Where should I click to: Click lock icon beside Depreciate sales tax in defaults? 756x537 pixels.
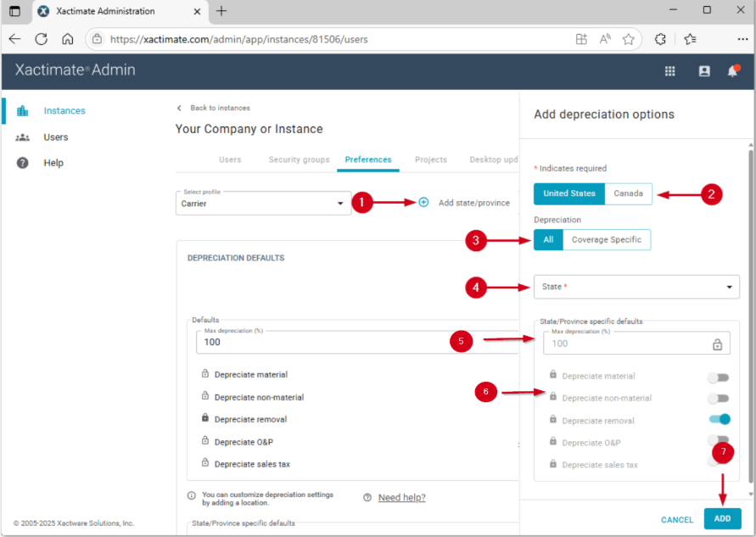click(x=205, y=462)
